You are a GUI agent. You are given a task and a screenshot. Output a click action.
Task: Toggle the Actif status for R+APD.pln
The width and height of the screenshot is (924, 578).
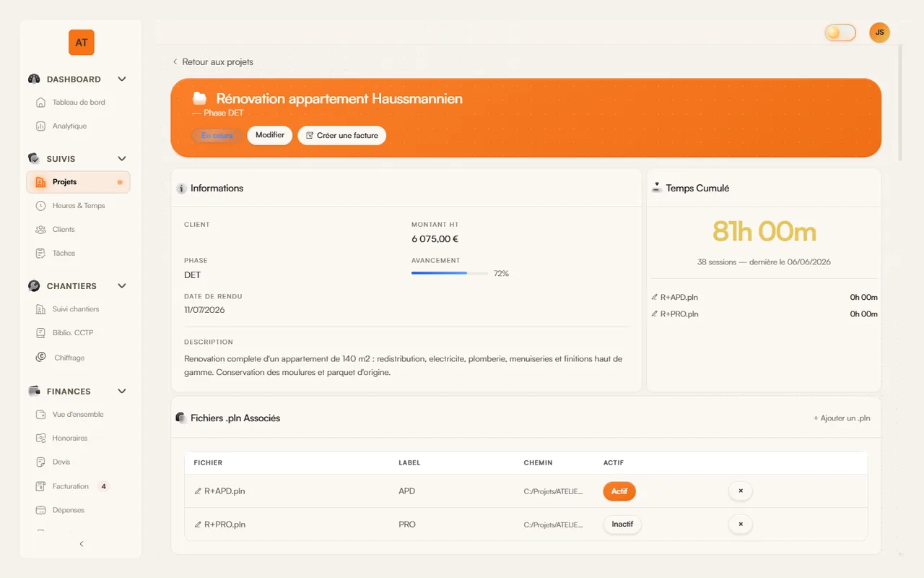pos(619,491)
